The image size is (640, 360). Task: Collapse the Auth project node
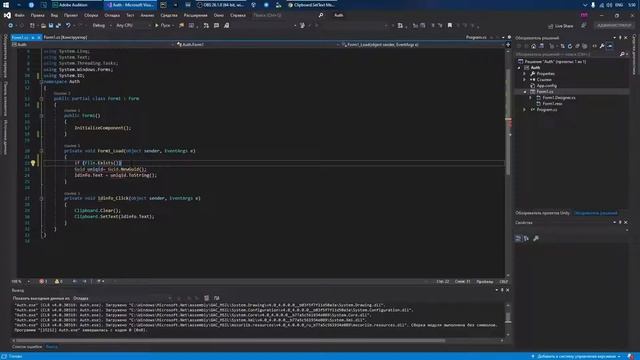click(x=519, y=67)
